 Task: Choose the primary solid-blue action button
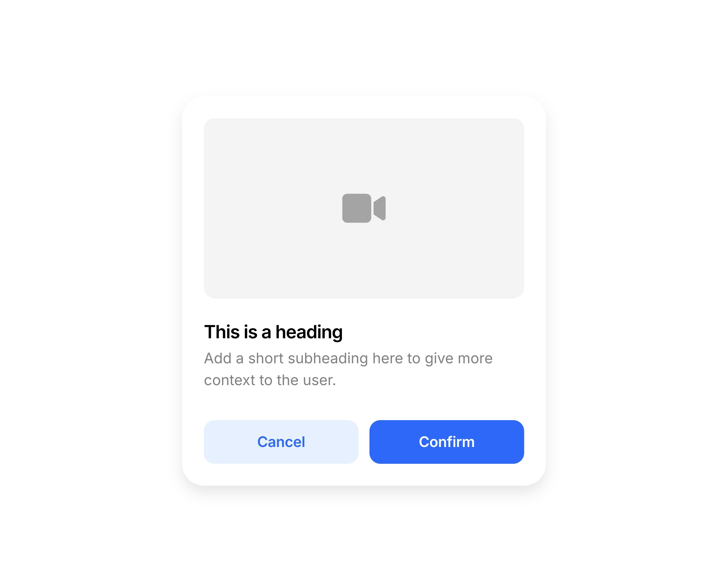coord(446,442)
